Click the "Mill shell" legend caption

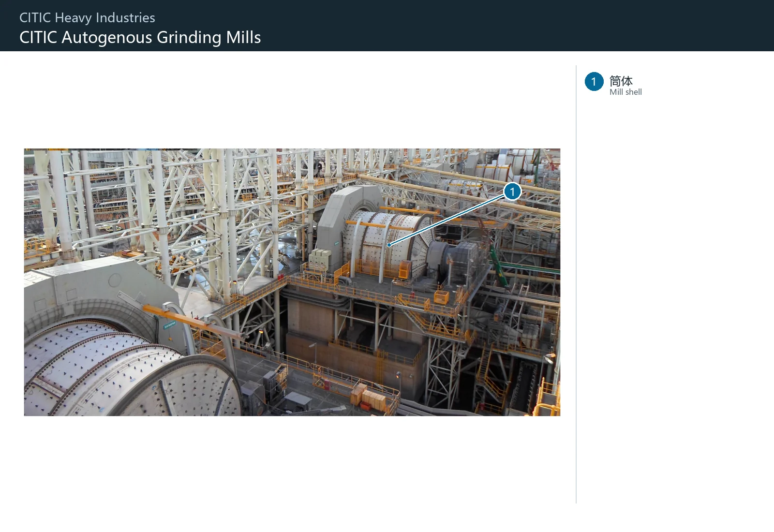[625, 92]
